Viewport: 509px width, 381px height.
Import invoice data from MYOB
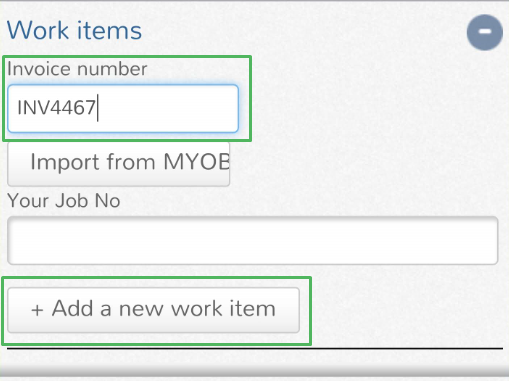(x=118, y=164)
